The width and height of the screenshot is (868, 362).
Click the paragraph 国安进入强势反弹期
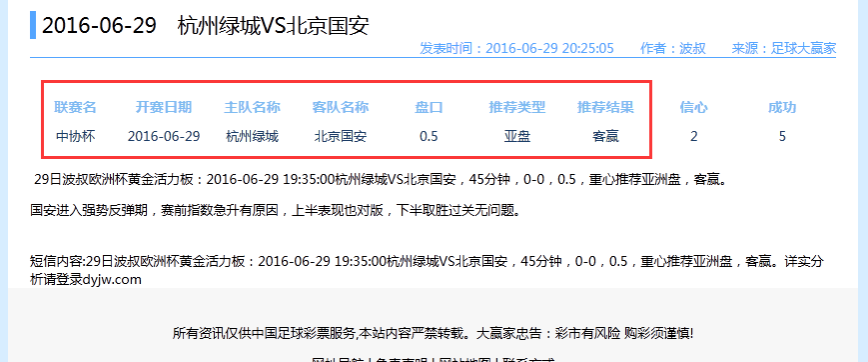pyautogui.click(x=276, y=210)
